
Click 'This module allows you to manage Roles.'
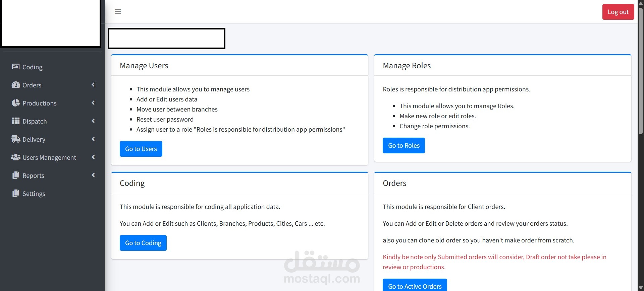(x=457, y=106)
